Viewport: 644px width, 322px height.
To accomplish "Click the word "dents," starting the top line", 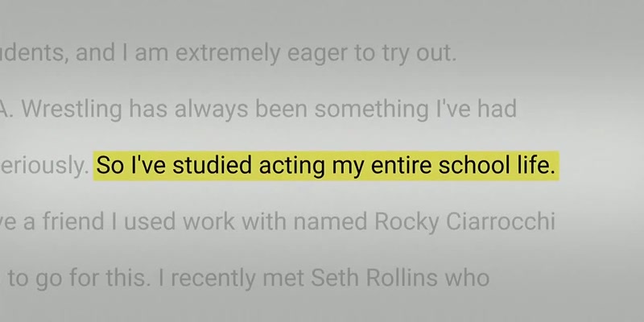I will pyautogui.click(x=34, y=54).
